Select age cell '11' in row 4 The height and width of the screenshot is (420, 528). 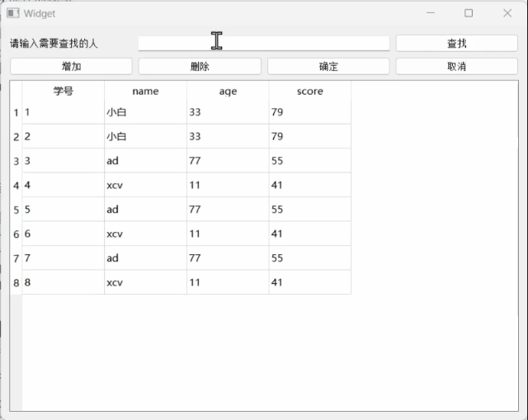pyautogui.click(x=228, y=185)
